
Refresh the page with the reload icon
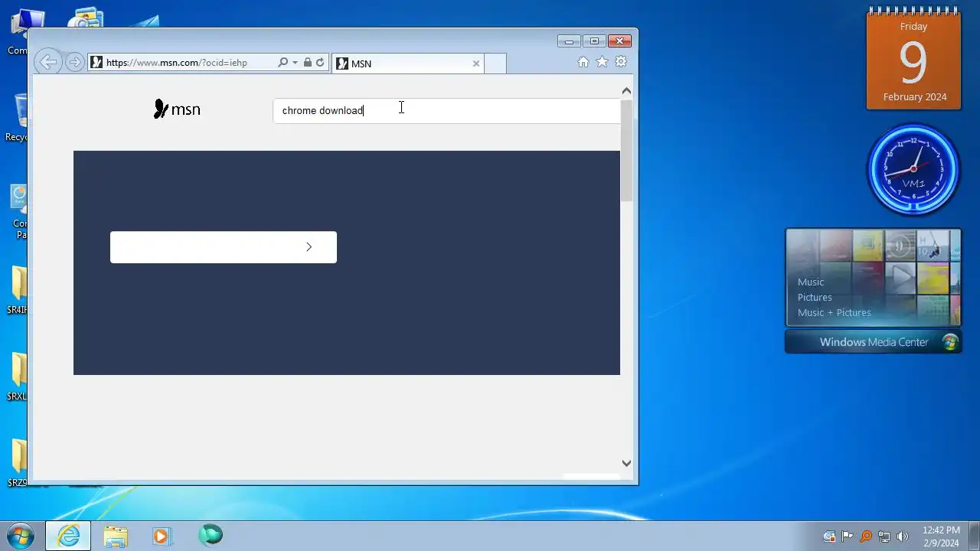[320, 63]
